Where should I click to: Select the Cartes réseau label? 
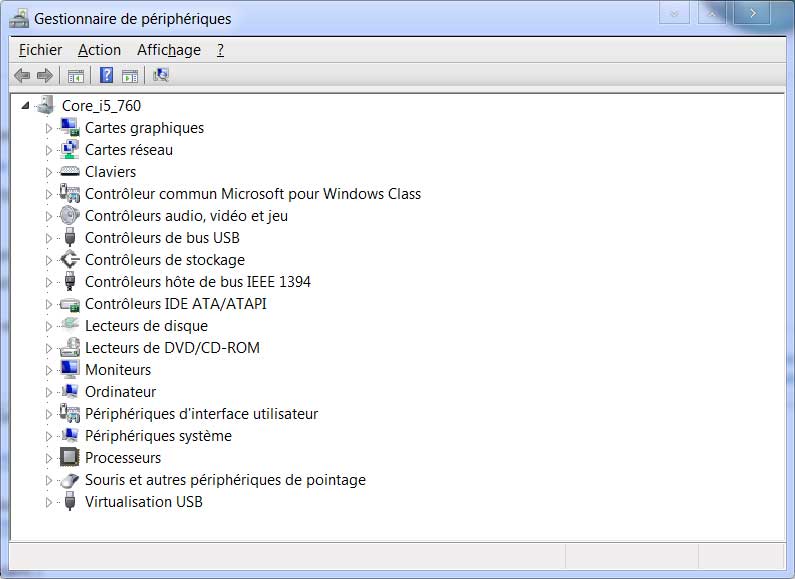[129, 150]
